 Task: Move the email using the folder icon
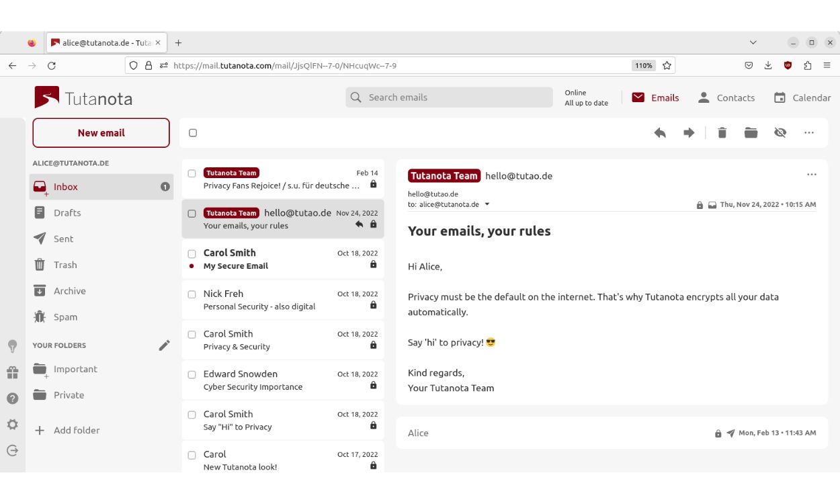tap(752, 132)
